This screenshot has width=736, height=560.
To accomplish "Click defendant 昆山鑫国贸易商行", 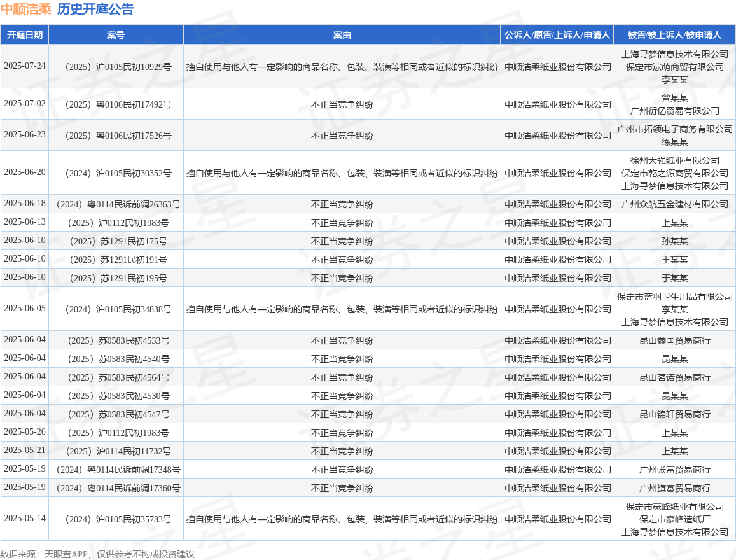I will coord(674,340).
